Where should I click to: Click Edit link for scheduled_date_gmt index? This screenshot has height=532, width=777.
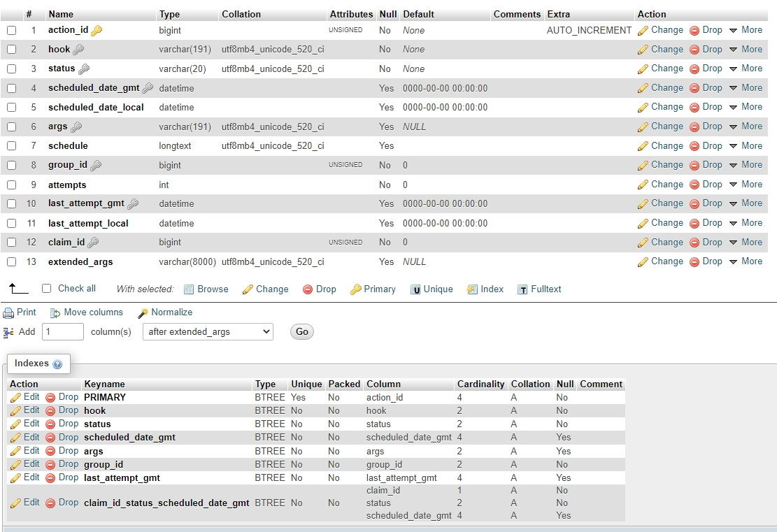31,438
